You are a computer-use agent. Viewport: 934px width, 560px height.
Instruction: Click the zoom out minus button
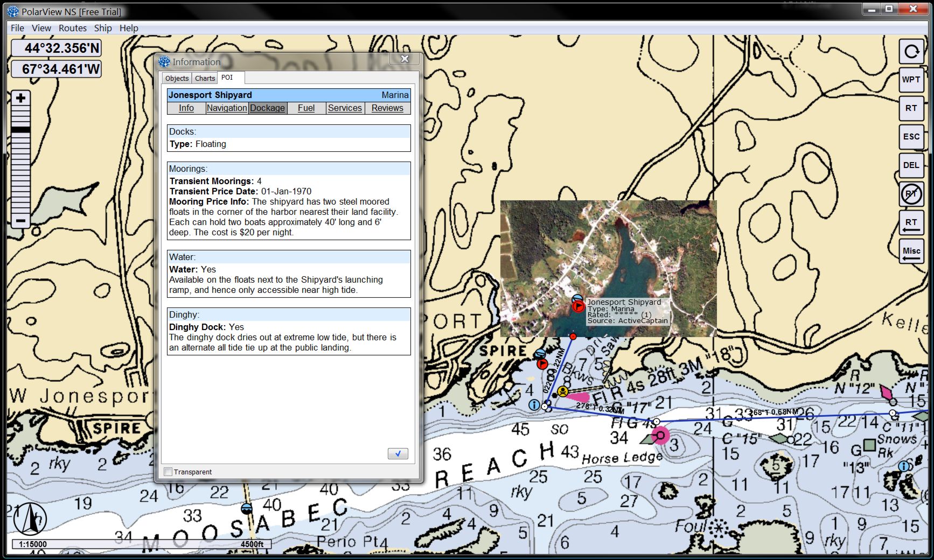click(x=21, y=220)
